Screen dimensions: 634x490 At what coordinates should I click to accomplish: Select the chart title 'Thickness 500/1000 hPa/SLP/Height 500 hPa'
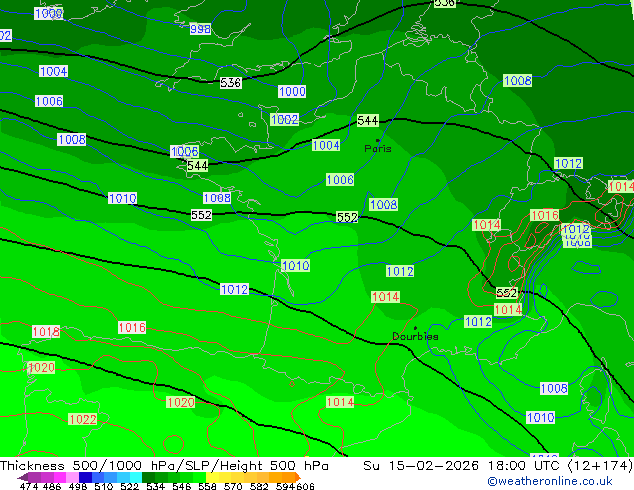164,466
